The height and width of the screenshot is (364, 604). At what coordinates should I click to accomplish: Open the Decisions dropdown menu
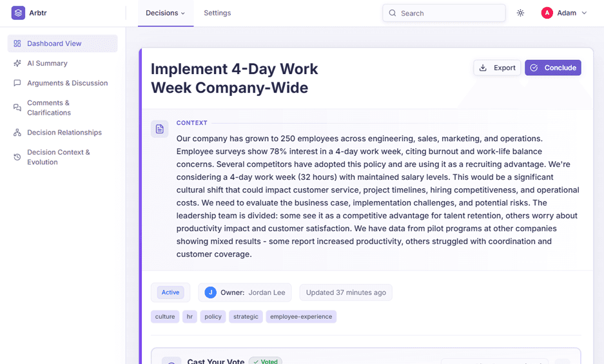tap(166, 13)
